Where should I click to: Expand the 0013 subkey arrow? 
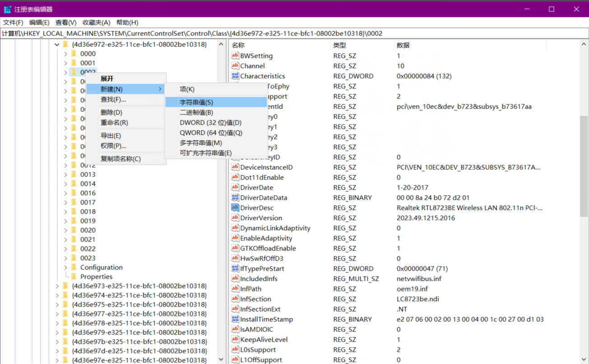tap(65, 175)
